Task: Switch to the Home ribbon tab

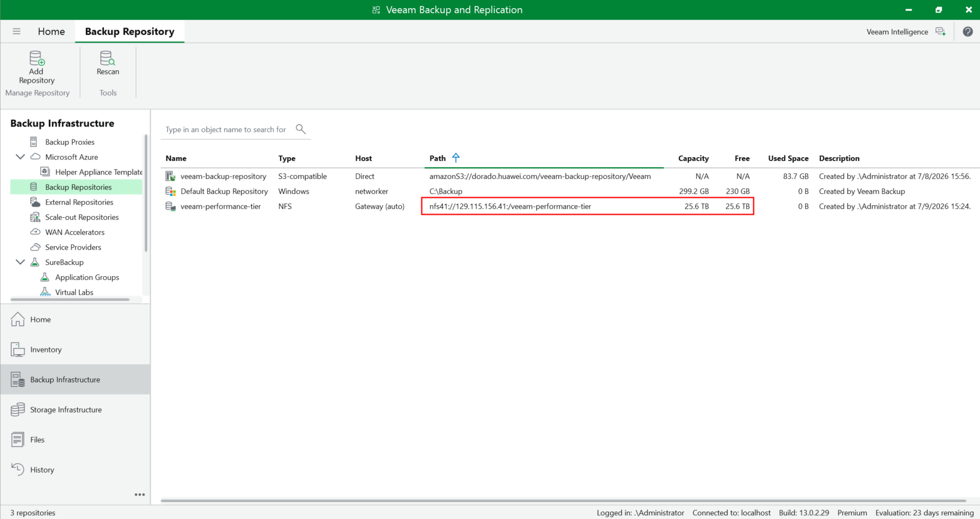Action: coord(51,31)
